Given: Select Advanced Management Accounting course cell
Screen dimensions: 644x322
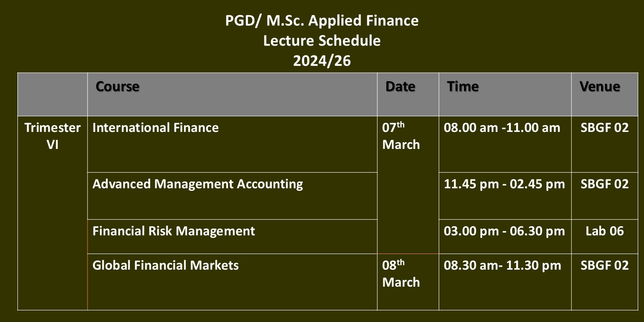Looking at the screenshot, I should tap(198, 184).
